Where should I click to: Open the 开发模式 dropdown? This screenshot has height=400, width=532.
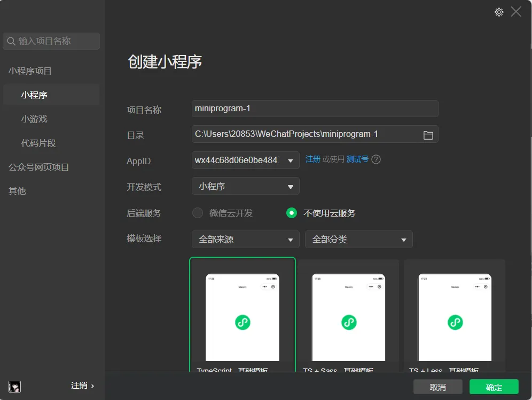(245, 186)
